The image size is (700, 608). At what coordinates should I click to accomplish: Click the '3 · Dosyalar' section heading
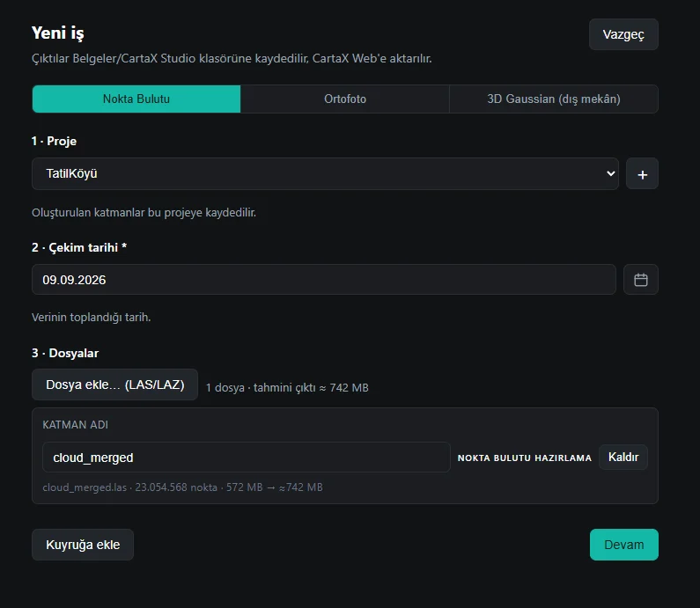(x=65, y=354)
